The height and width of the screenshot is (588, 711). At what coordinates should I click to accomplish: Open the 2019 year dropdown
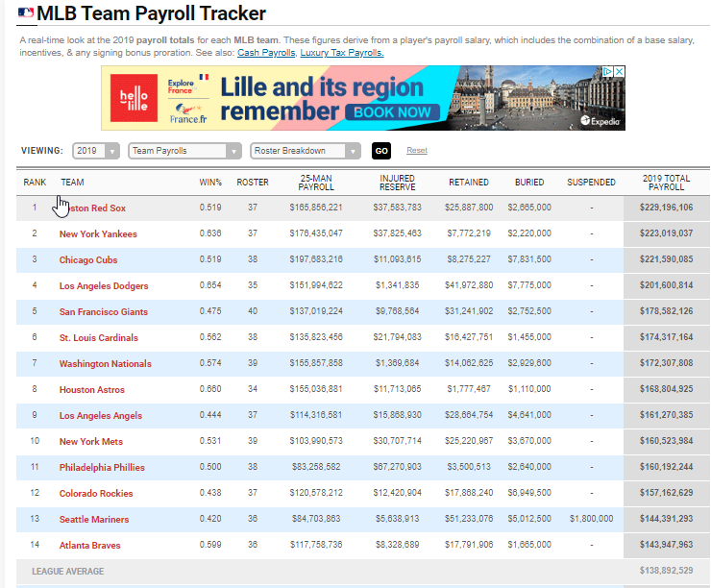click(x=97, y=151)
